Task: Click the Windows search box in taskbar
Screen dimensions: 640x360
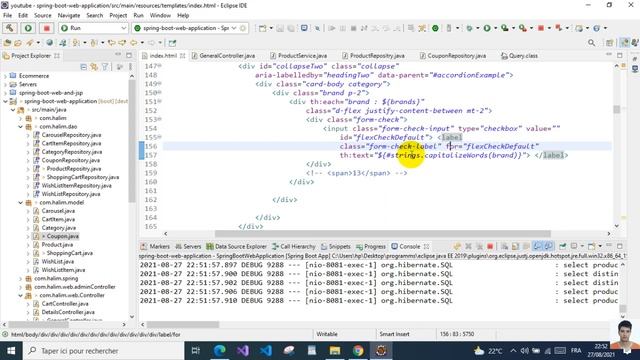Action: click(x=102, y=351)
